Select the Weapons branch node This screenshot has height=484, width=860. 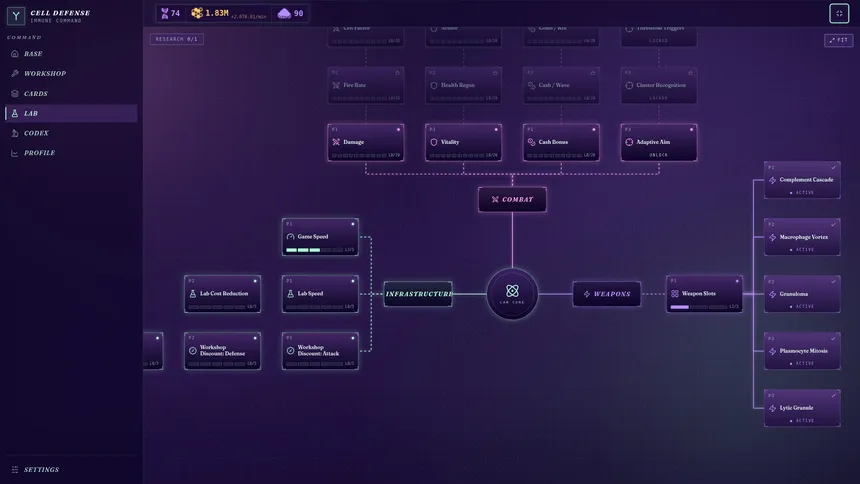(x=607, y=294)
